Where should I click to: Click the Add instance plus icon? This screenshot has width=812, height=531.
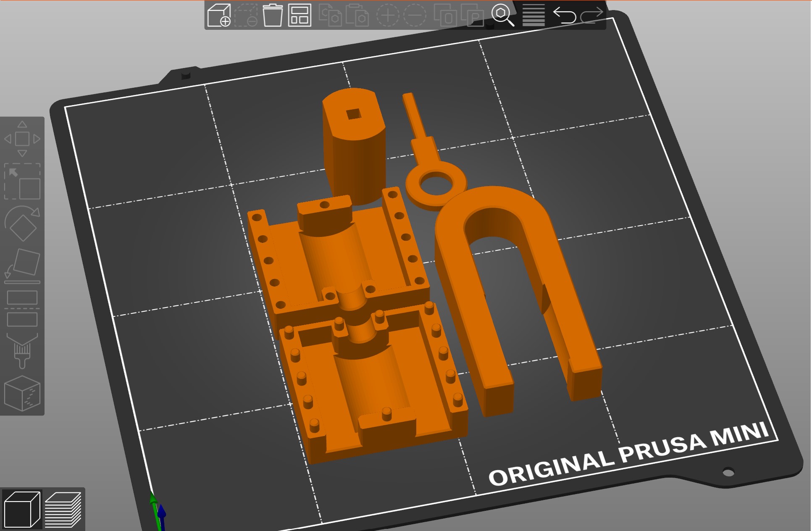point(387,15)
